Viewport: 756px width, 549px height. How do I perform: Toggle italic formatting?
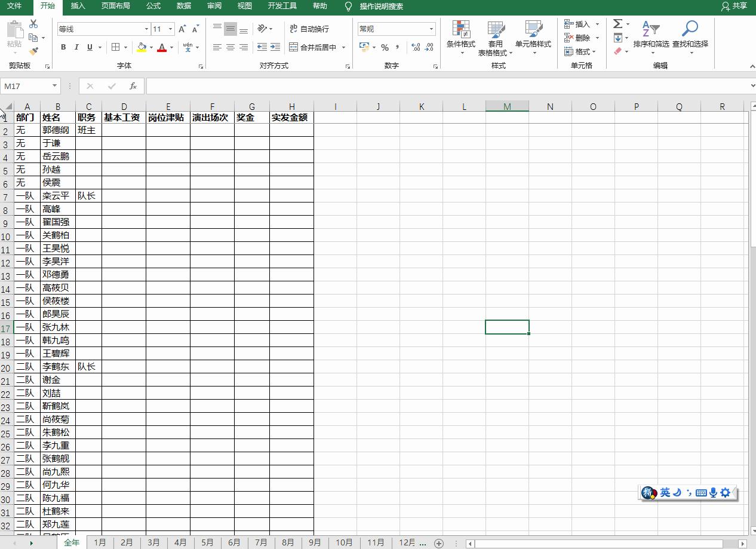coord(76,47)
